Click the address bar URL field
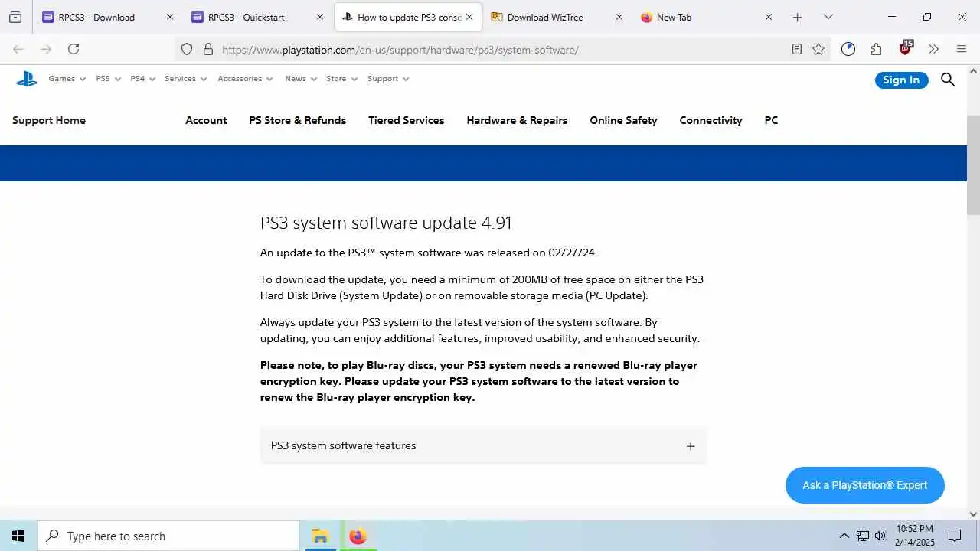980x551 pixels. [x=501, y=50]
